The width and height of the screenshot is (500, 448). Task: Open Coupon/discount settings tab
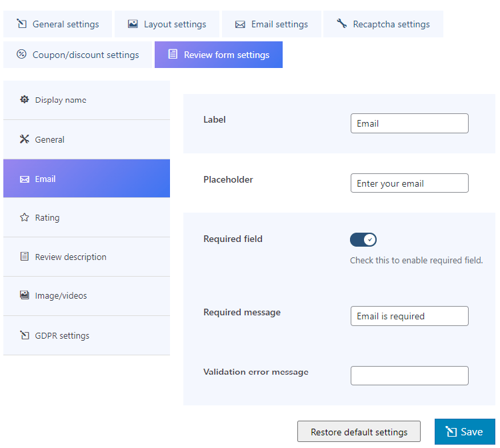tap(77, 55)
